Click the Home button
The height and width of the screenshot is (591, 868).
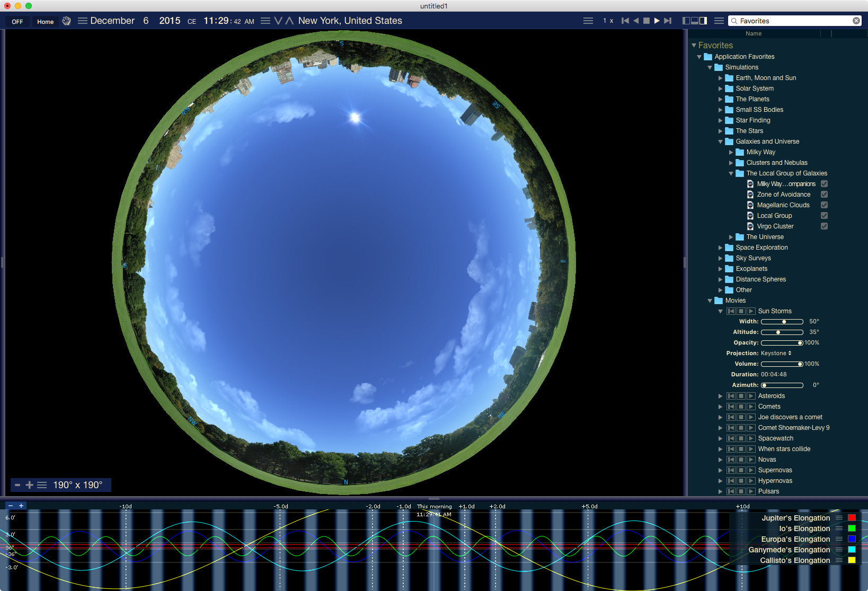click(45, 22)
